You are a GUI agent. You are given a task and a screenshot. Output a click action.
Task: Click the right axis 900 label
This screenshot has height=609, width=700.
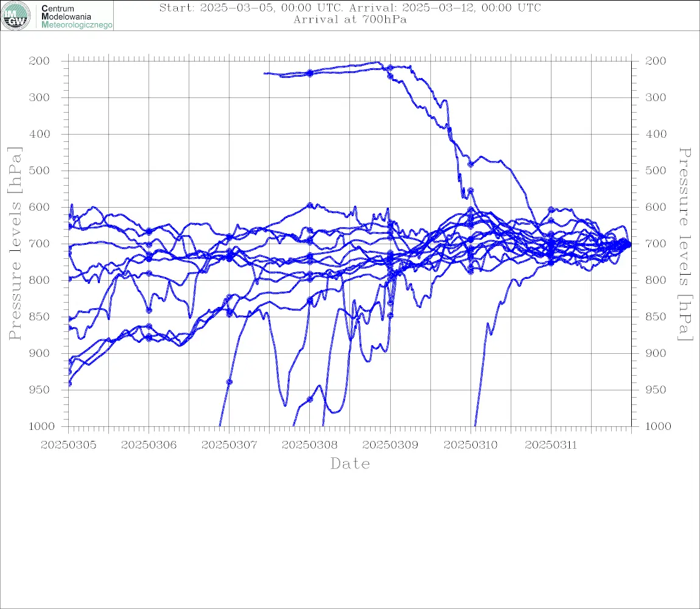(656, 353)
